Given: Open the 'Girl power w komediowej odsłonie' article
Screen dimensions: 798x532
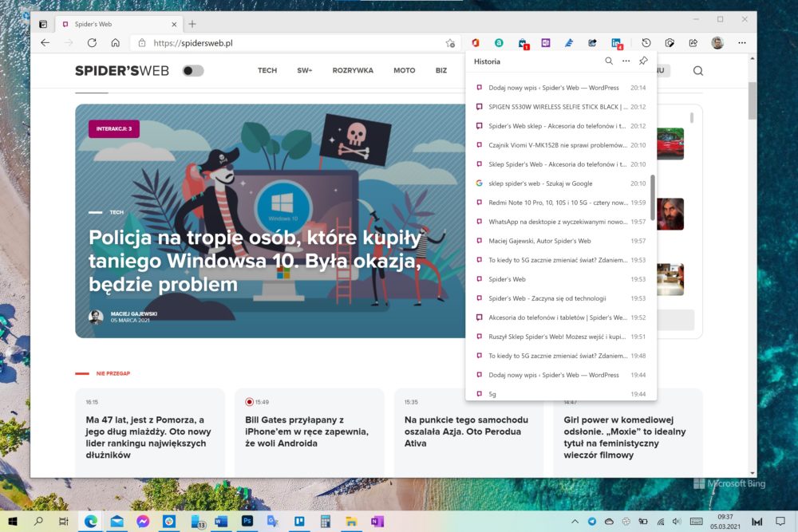Looking at the screenshot, I should click(625, 437).
